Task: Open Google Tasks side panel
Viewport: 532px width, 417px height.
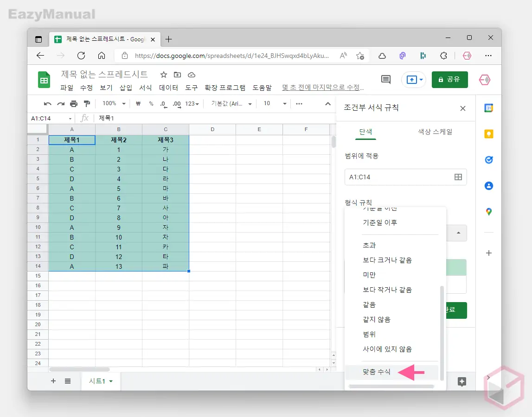Action: tap(488, 160)
